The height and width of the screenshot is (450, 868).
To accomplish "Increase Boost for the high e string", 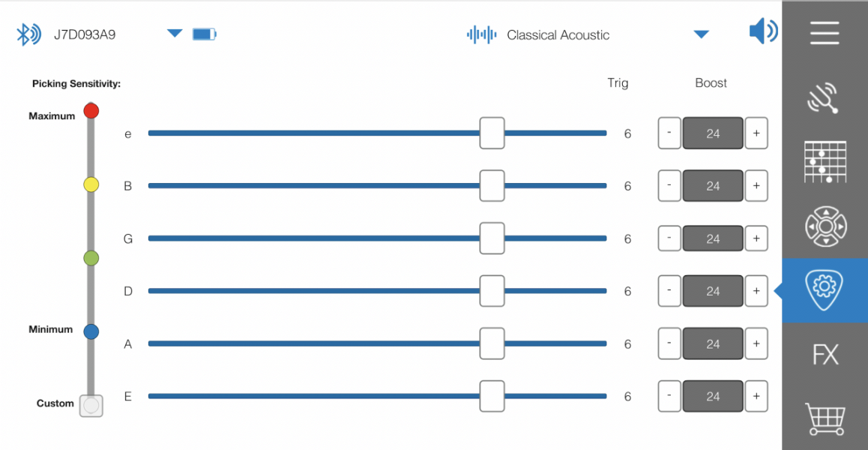I will pyautogui.click(x=756, y=133).
